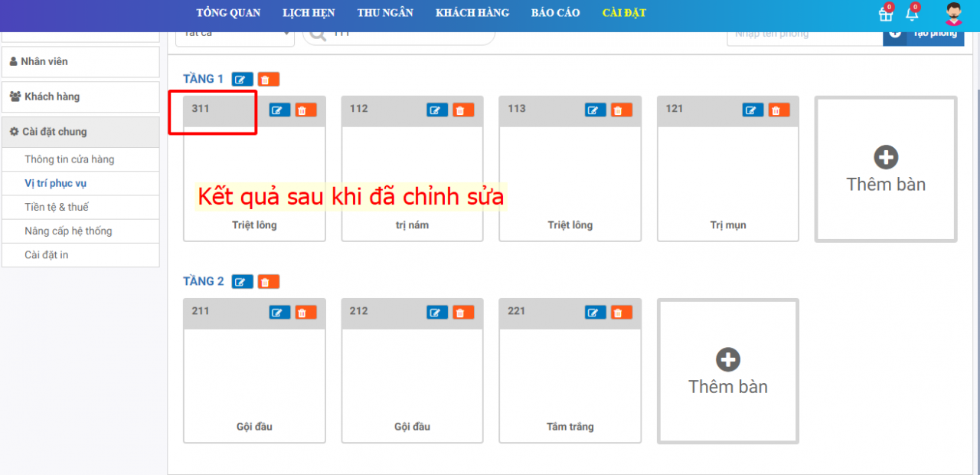Open the 'Tất cả' filter dropdown
Image resolution: width=980 pixels, height=475 pixels.
234,34
